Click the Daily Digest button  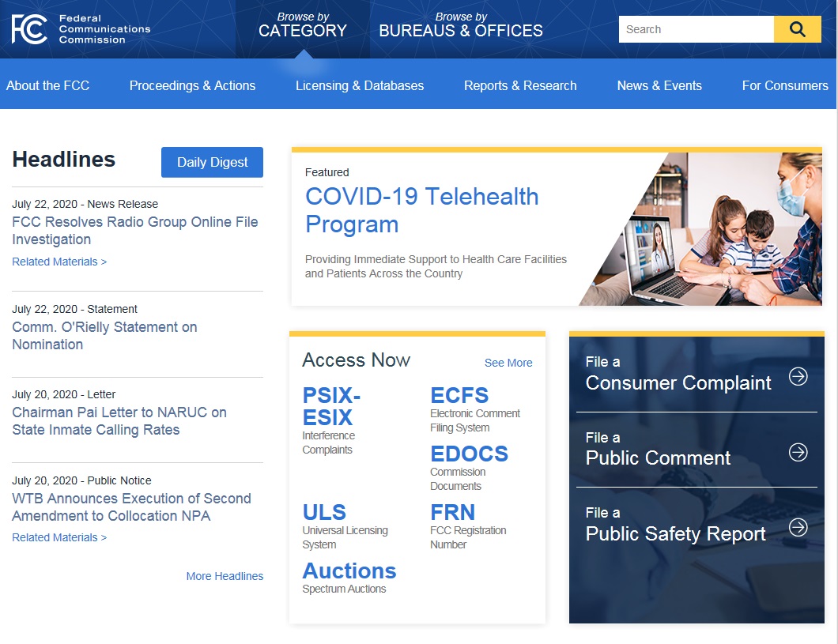click(x=212, y=162)
